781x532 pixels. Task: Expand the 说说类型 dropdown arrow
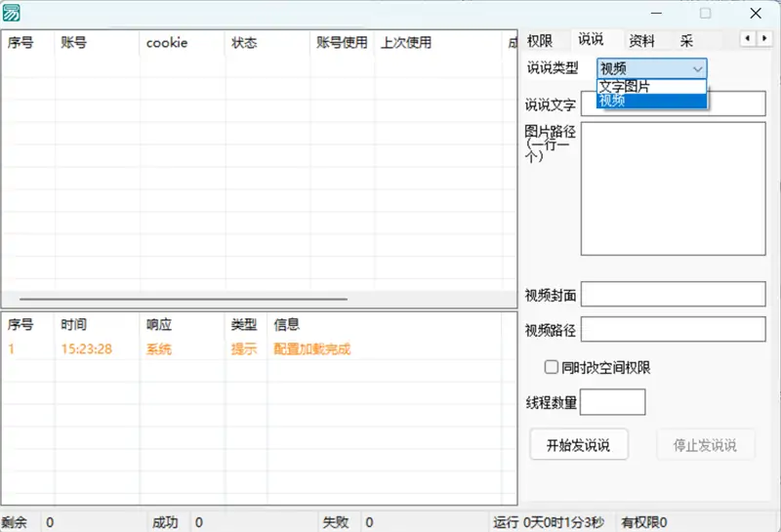[x=697, y=68]
